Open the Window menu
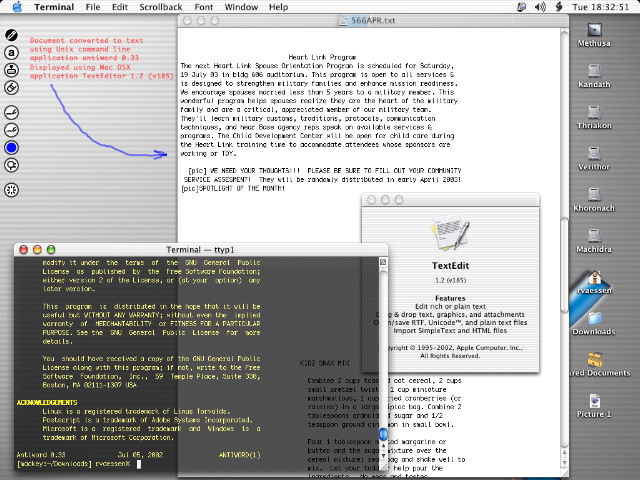640x480 pixels. (240, 7)
